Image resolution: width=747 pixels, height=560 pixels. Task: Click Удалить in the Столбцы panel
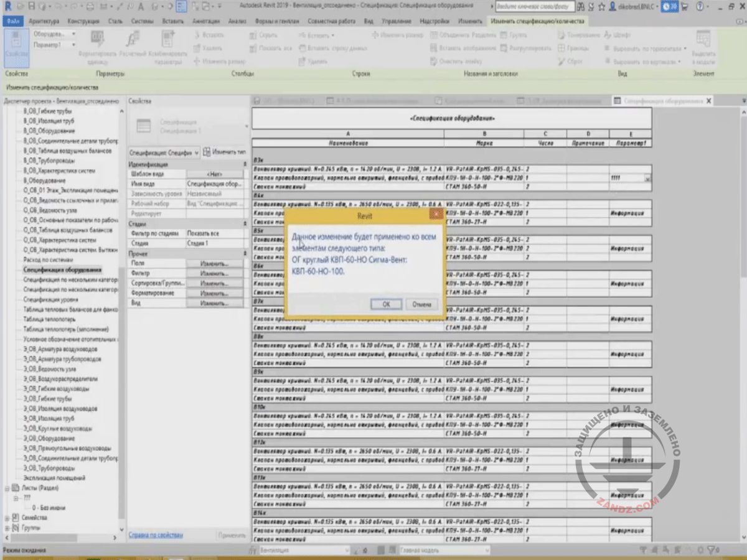click(x=208, y=48)
